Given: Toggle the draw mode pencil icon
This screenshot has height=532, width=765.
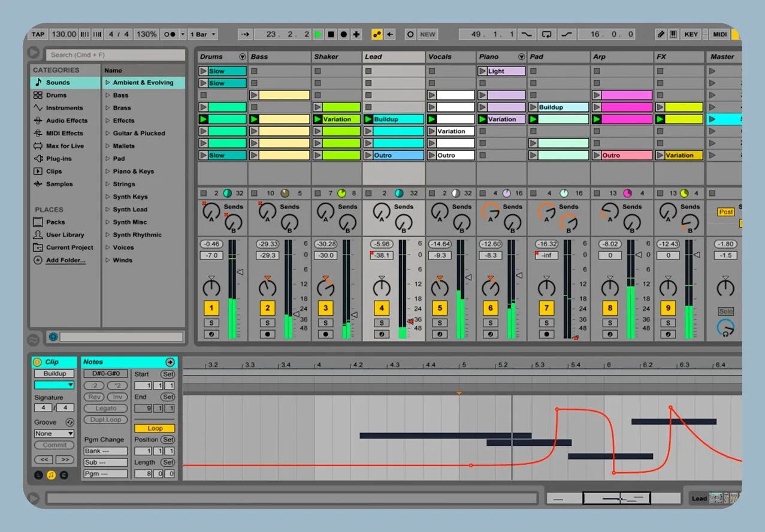Looking at the screenshot, I should pos(661,34).
